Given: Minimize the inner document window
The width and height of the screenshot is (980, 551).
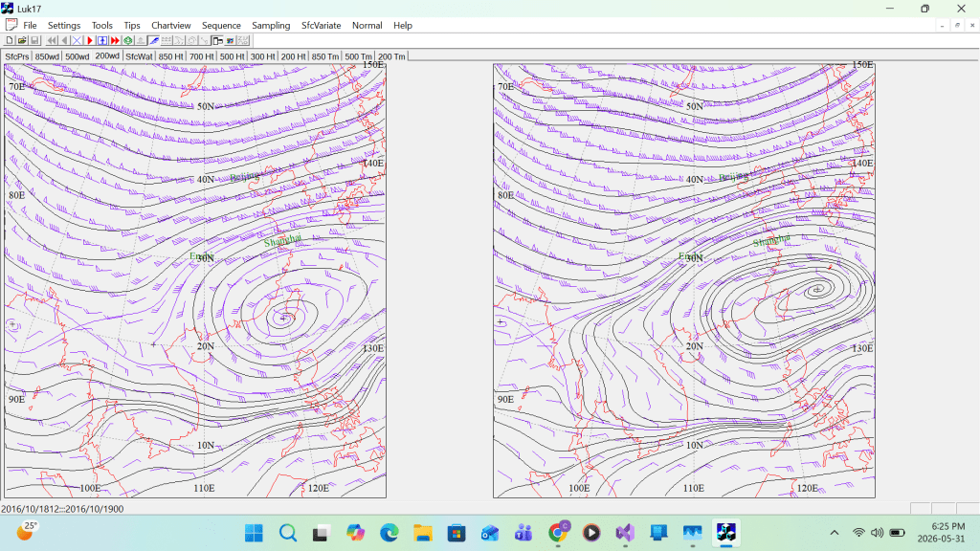Looking at the screenshot, I should coord(942,25).
